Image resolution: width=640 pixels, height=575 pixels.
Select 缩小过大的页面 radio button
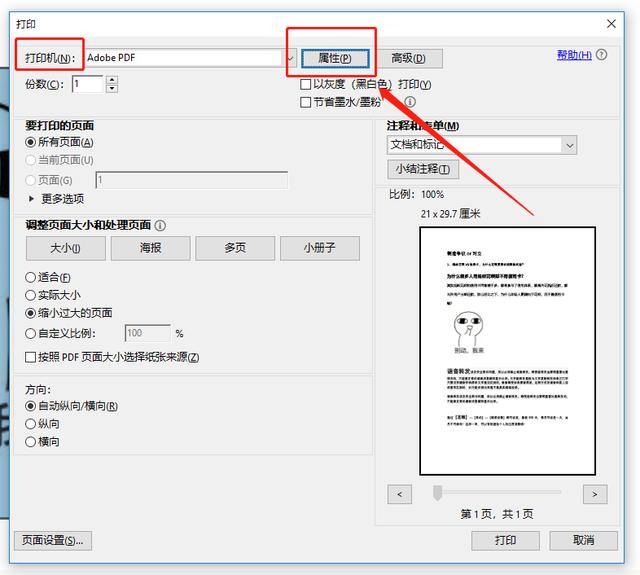pos(30,313)
